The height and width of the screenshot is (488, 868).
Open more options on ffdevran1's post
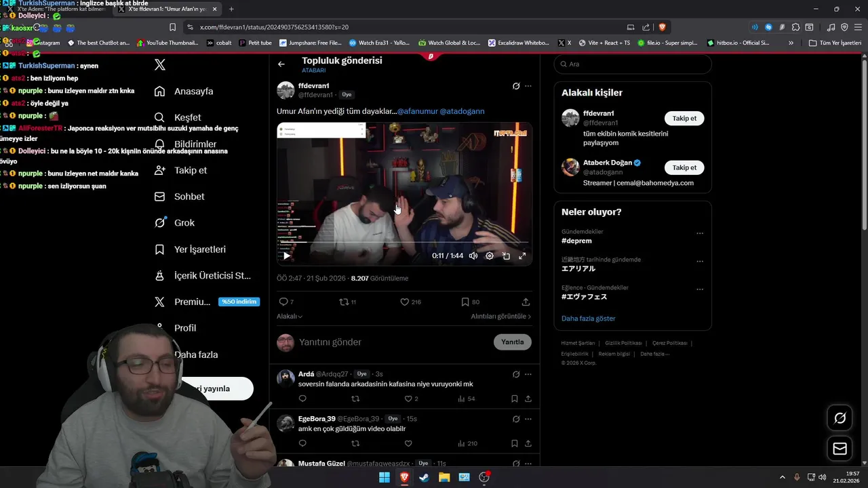pyautogui.click(x=528, y=86)
